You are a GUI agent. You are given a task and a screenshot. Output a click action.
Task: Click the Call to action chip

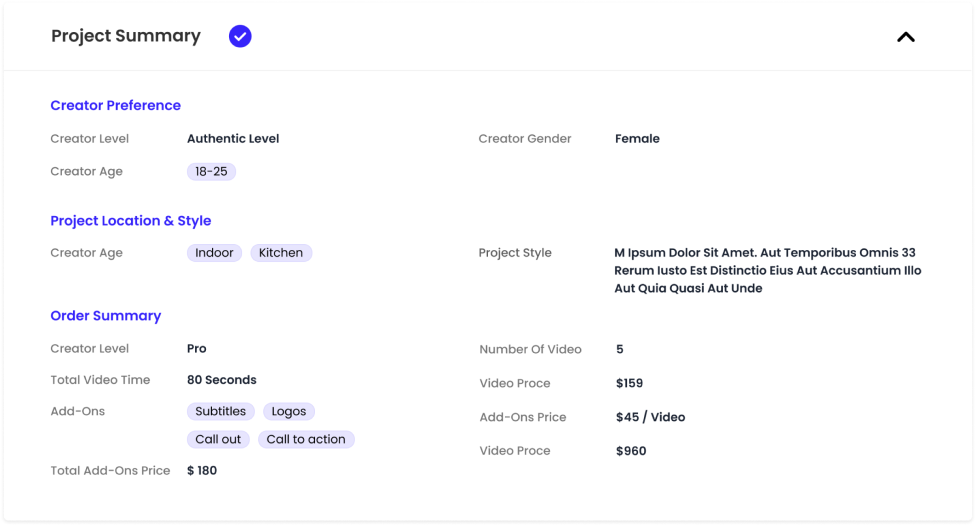coord(306,439)
